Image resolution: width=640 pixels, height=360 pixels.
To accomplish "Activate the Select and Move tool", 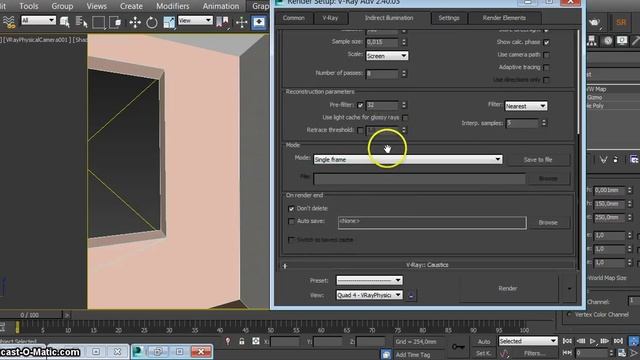I will pos(135,22).
